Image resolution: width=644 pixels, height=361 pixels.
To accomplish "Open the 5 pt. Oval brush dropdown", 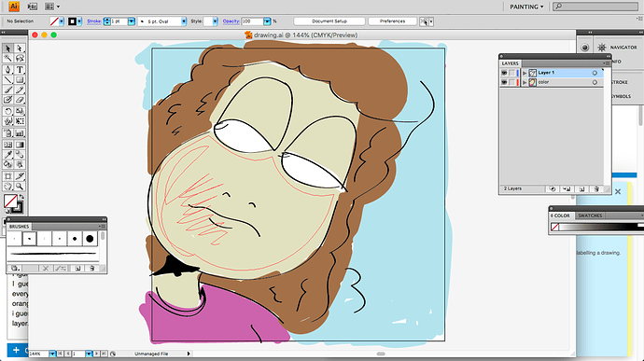I will [184, 21].
